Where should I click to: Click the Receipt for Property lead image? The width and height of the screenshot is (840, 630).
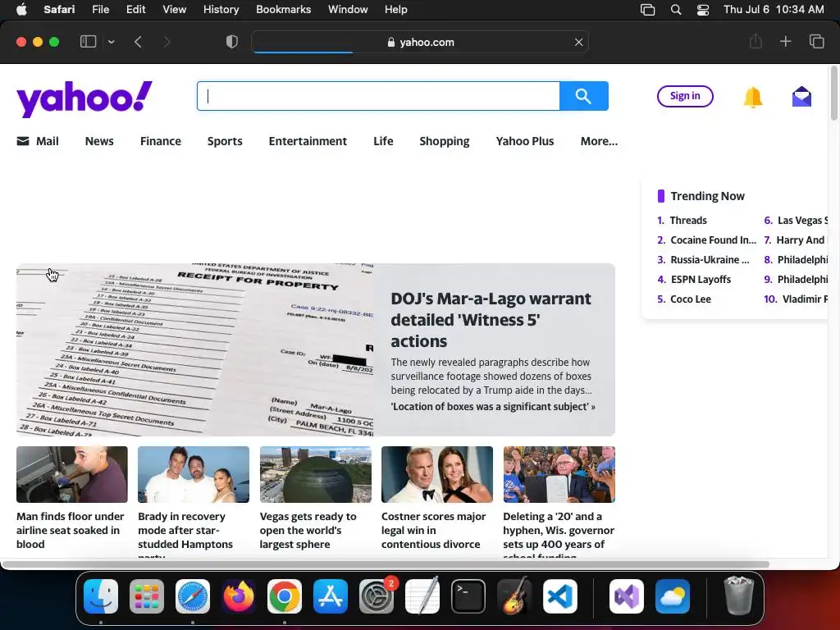pos(195,349)
